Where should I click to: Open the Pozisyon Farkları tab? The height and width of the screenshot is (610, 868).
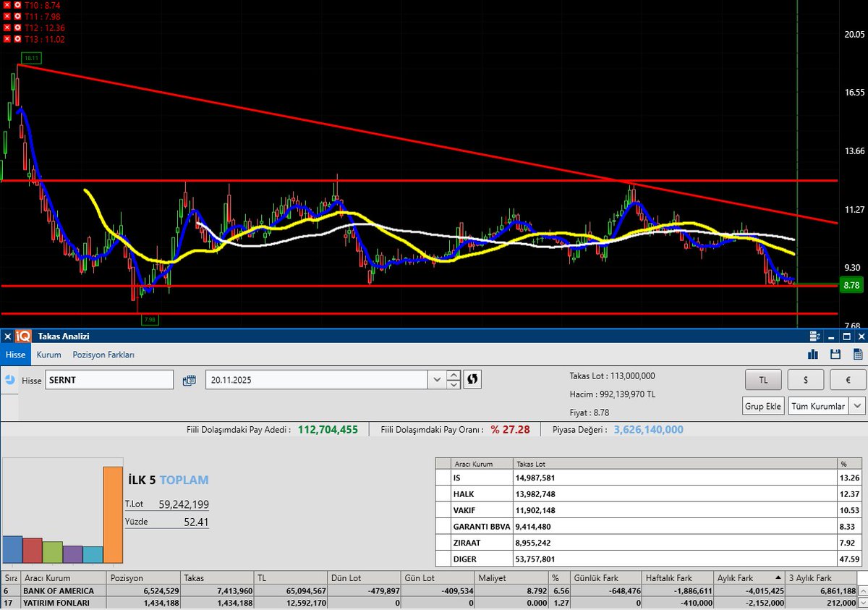(x=103, y=355)
